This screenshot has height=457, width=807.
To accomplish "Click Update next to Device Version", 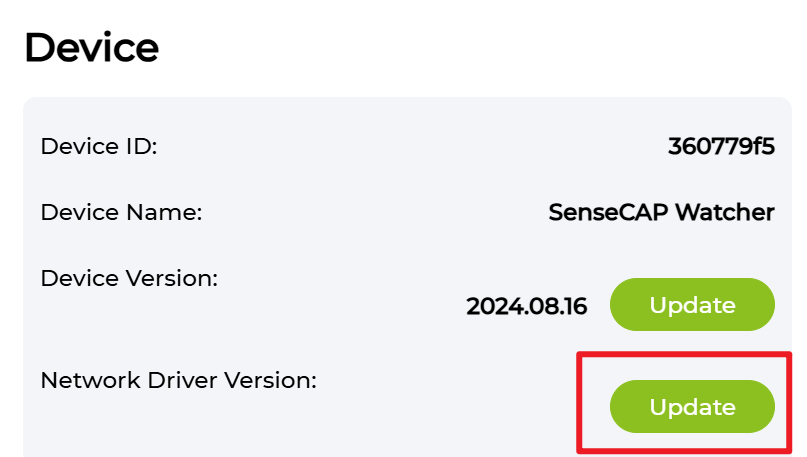I will point(692,305).
